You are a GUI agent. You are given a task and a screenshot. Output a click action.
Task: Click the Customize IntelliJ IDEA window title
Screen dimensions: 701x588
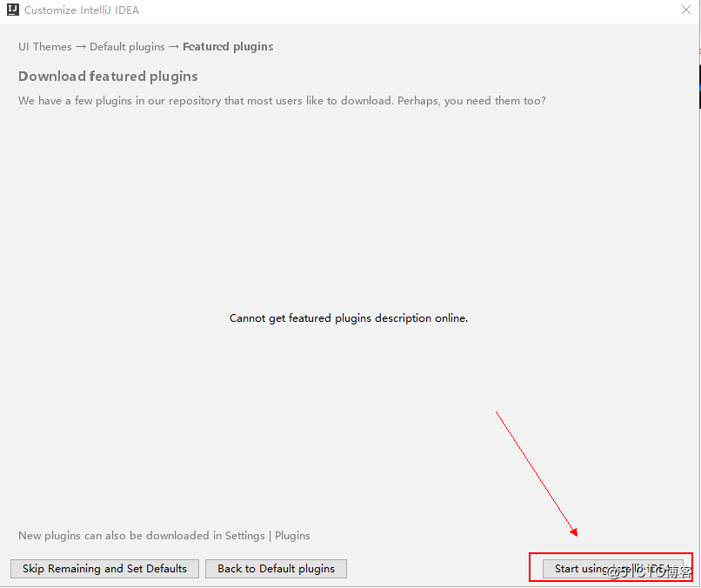tap(82, 10)
